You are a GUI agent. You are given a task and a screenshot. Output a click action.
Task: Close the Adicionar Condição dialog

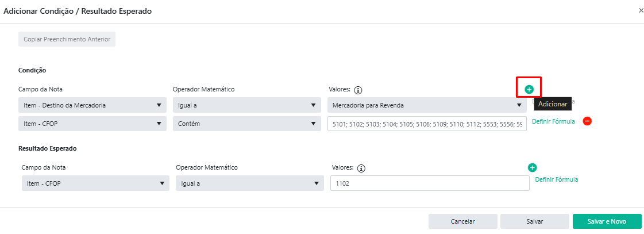641,10
